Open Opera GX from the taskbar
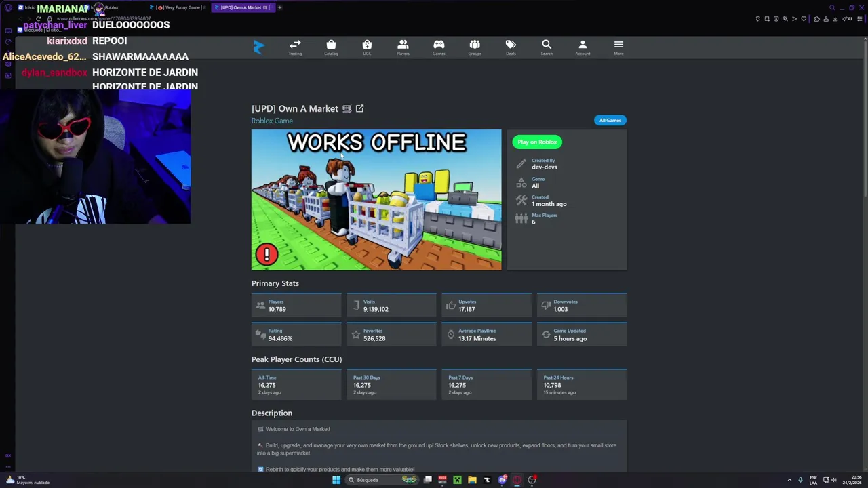This screenshot has width=868, height=488. 517,480
